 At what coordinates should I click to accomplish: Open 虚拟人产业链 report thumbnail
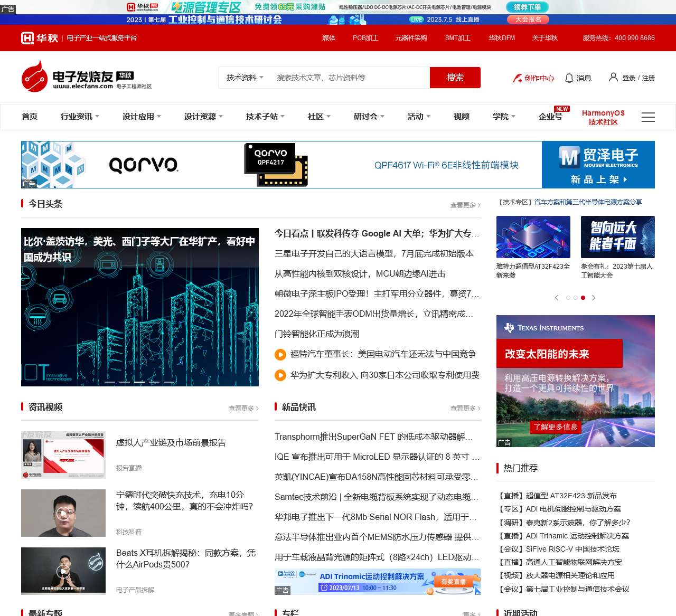point(63,455)
